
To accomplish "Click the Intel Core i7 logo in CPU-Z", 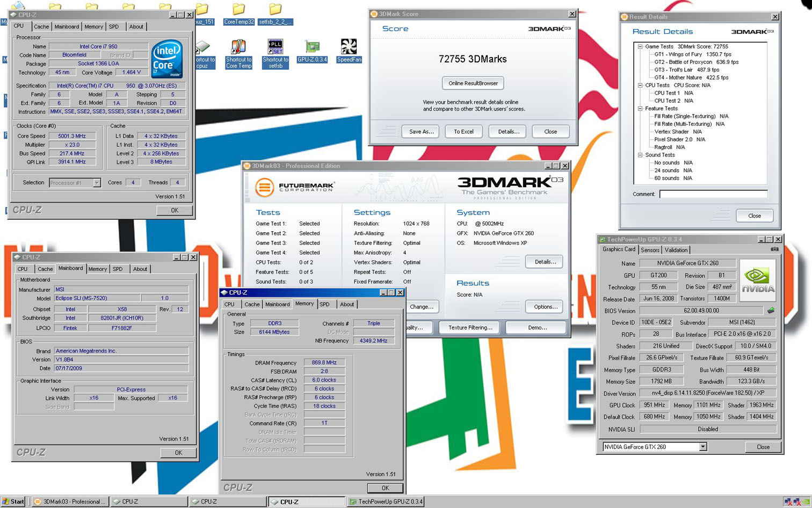I will point(167,59).
